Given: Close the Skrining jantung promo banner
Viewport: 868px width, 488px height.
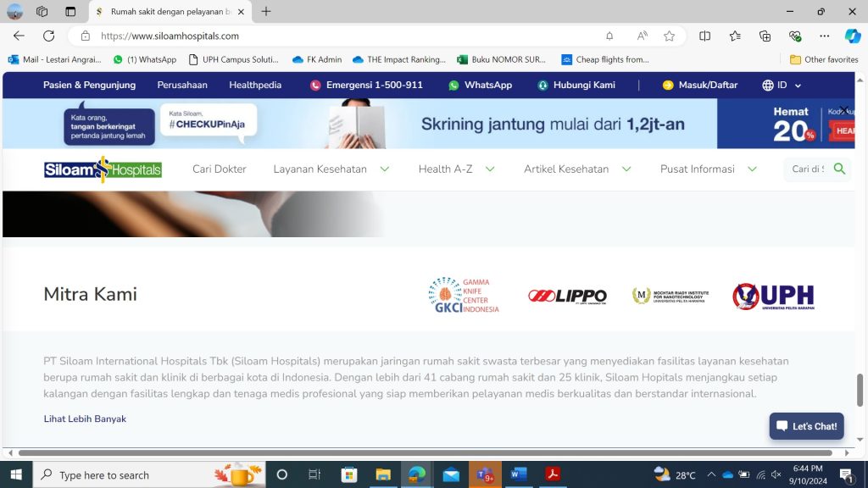Looking at the screenshot, I should pos(843,110).
